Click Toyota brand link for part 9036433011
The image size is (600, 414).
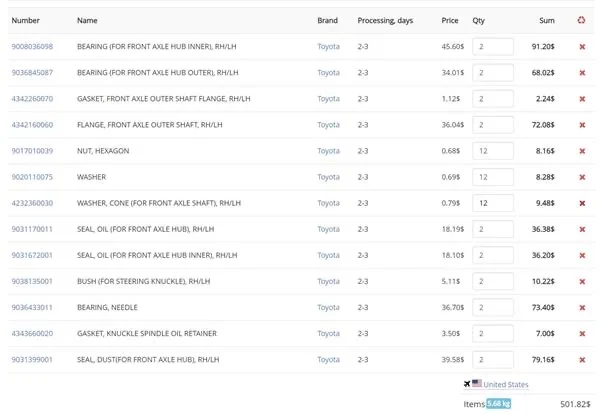(328, 307)
